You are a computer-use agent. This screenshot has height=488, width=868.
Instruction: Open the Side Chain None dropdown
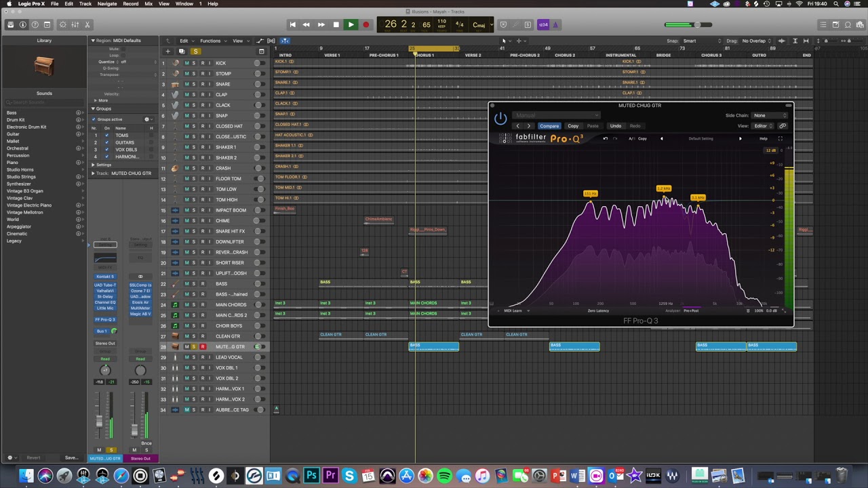(x=769, y=115)
